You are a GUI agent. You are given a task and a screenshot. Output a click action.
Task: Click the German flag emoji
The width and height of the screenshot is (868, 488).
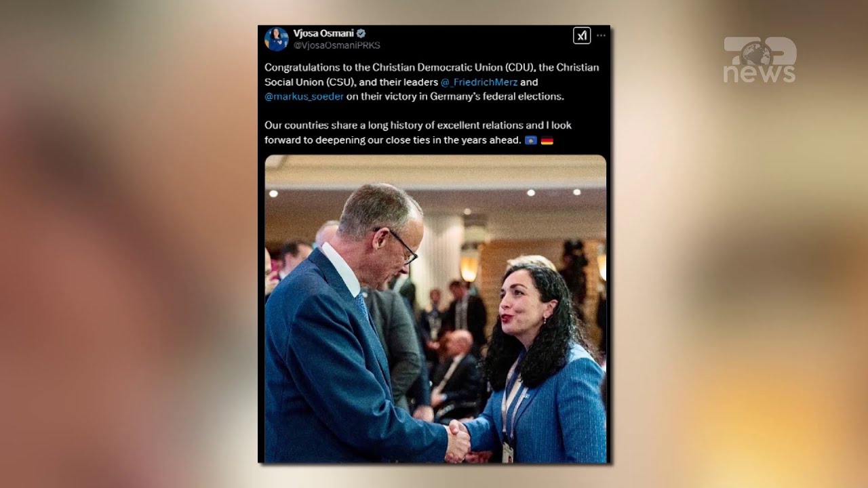(x=547, y=140)
